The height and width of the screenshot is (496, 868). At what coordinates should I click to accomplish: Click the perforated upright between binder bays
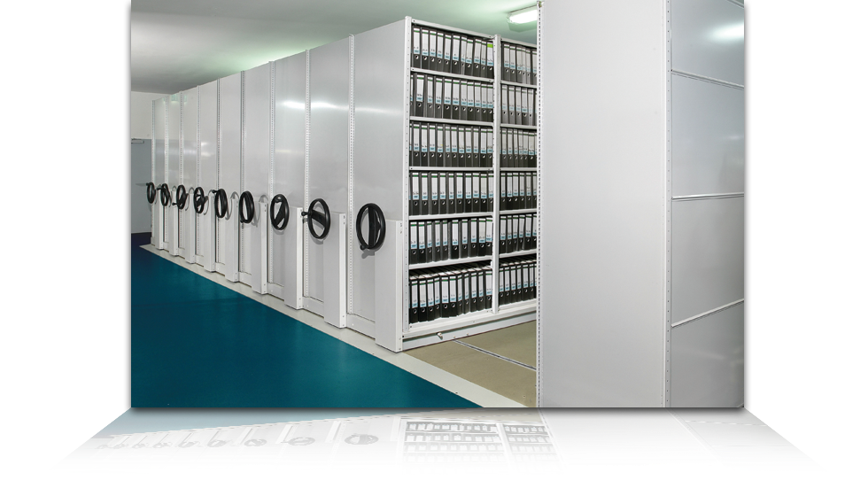[x=497, y=177]
